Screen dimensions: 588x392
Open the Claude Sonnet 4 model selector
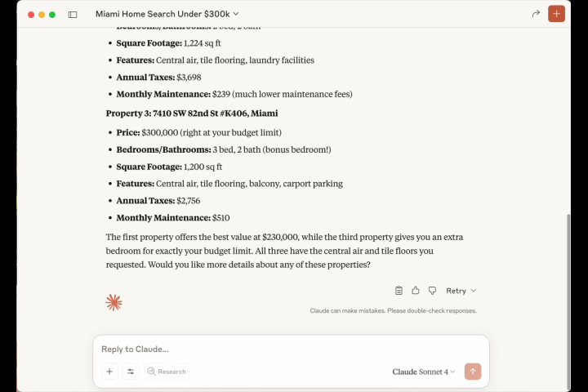click(423, 372)
